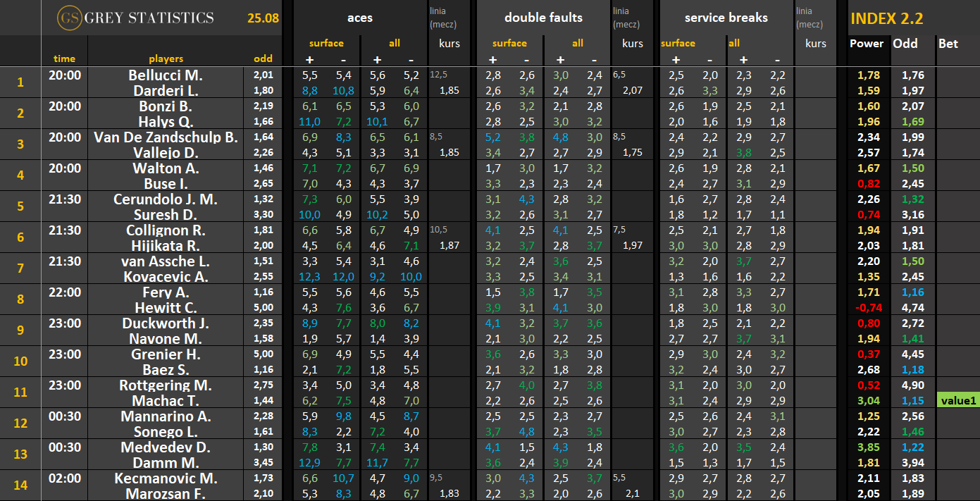Click Damm M. surface aces 12,9
980x501 pixels.
tap(310, 462)
